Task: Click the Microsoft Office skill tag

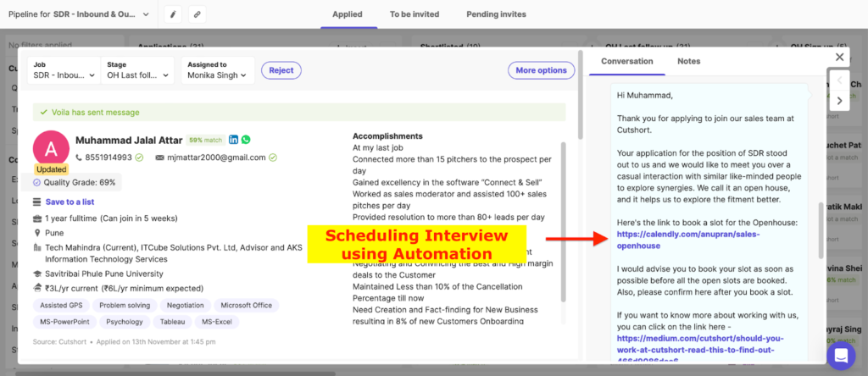Action: click(x=247, y=305)
